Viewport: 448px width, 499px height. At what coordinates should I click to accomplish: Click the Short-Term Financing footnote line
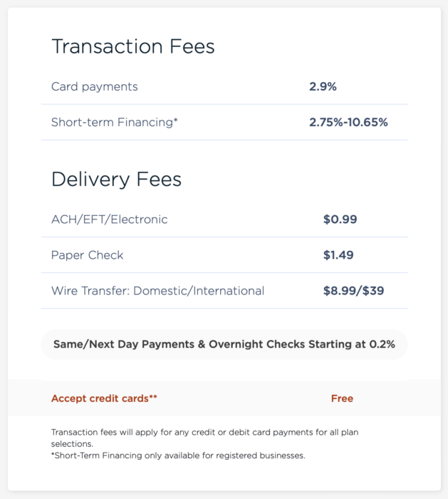pyautogui.click(x=178, y=456)
